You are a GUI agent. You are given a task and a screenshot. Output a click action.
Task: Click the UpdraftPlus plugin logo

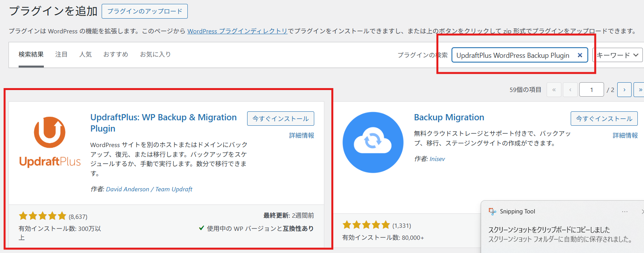point(50,142)
